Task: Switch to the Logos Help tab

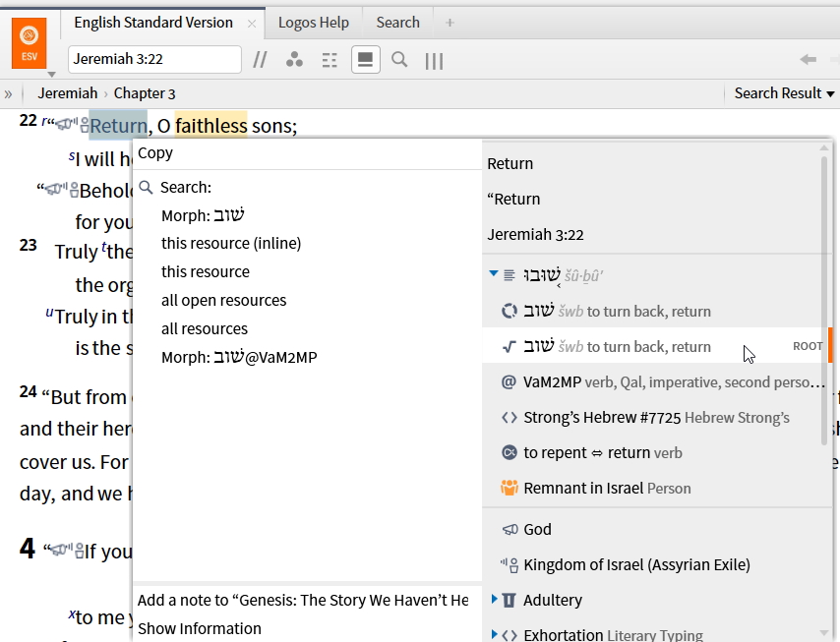Action: click(314, 23)
